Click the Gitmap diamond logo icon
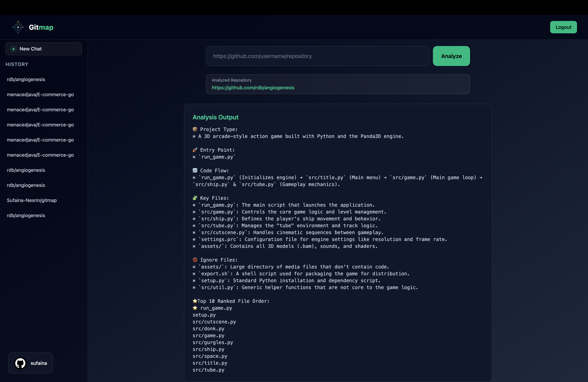Viewport: 588px width, 382px height. pyautogui.click(x=18, y=27)
